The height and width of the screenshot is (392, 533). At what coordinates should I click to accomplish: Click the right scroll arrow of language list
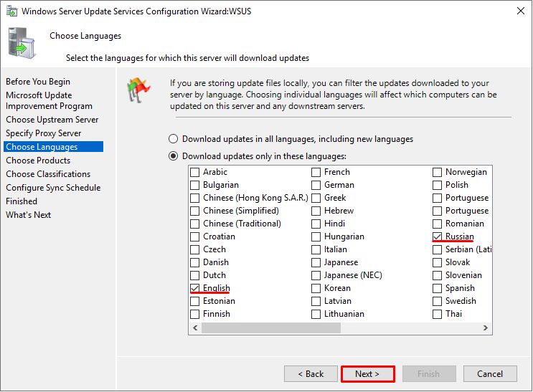[486, 328]
